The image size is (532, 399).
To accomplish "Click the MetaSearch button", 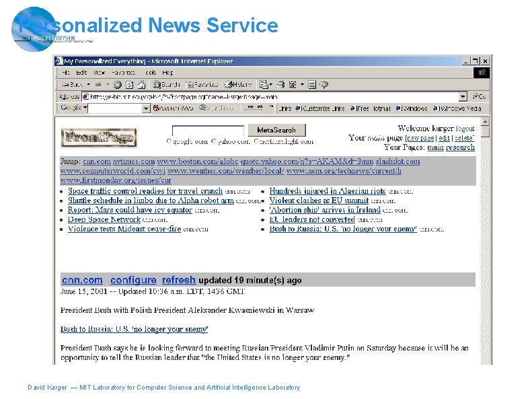I will click(x=276, y=130).
